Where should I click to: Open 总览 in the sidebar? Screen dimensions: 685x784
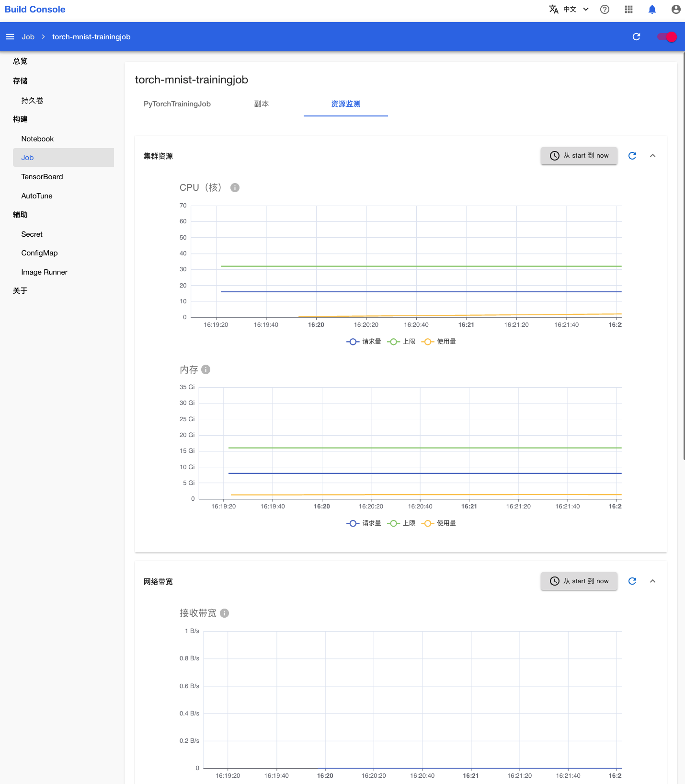point(20,61)
